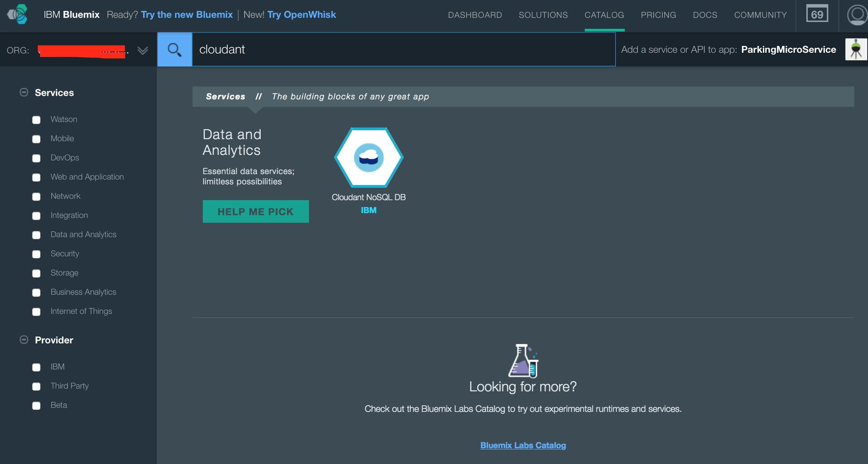Click the ParkingMicroService app thumbnail
Screen dimensions: 868x464
pyautogui.click(x=856, y=49)
